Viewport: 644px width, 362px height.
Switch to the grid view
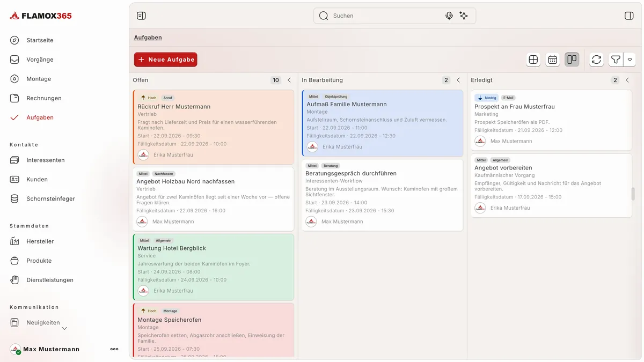click(533, 60)
